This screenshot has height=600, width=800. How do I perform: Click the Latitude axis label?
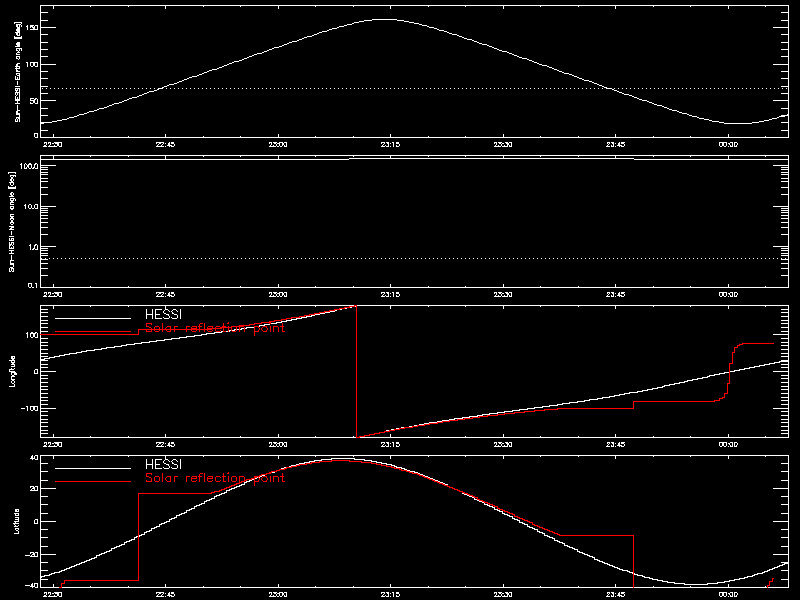(16, 521)
